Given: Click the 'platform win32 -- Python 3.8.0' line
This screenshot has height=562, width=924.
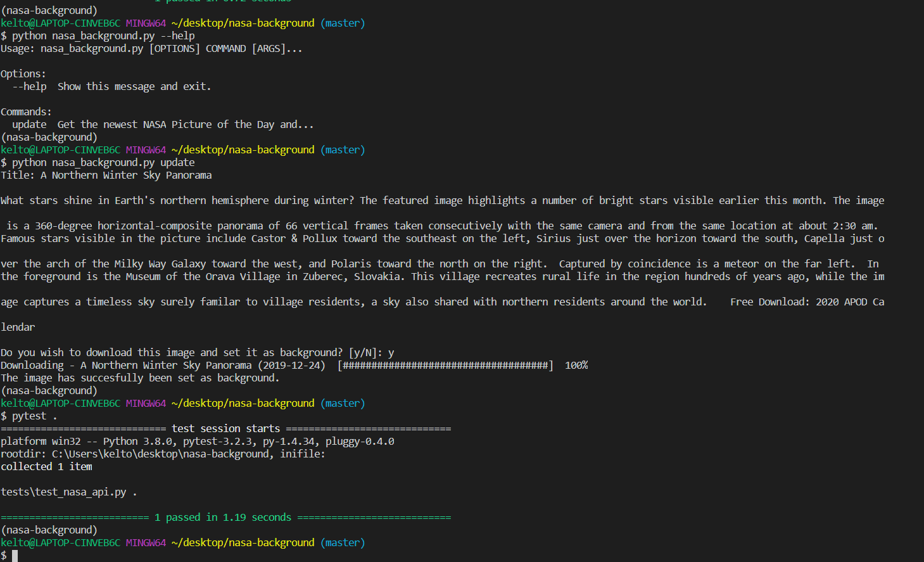Looking at the screenshot, I should tap(197, 442).
